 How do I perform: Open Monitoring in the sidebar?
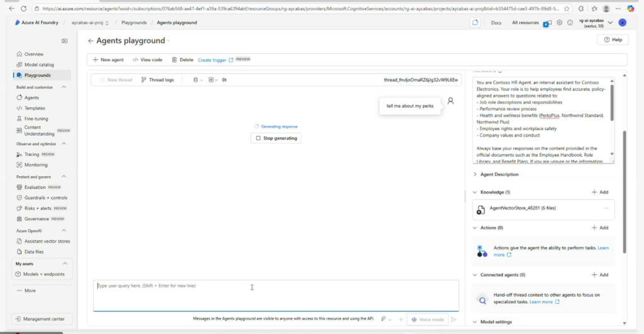point(36,165)
